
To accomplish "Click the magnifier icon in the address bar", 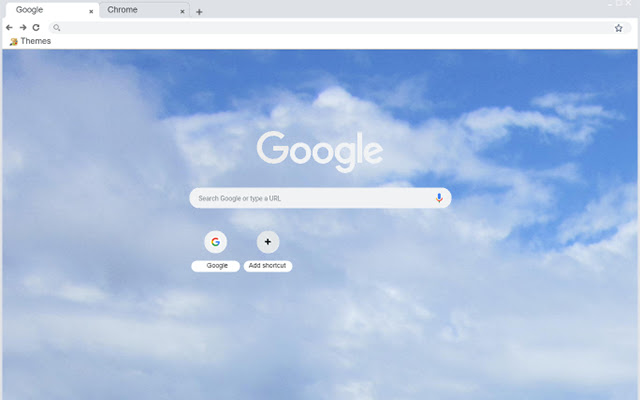I will pyautogui.click(x=57, y=28).
